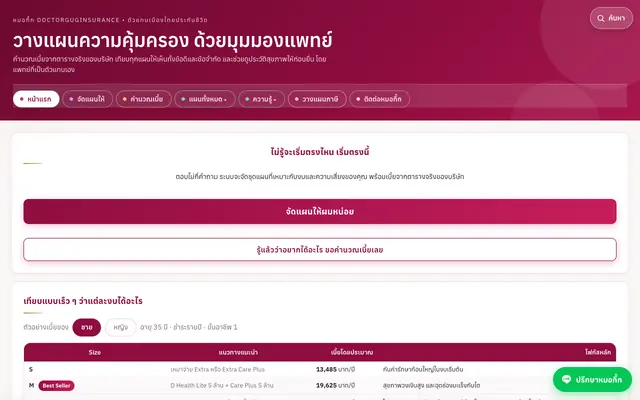
Task: Open the คำนวณเบี้ย nav tab
Action: 143,99
